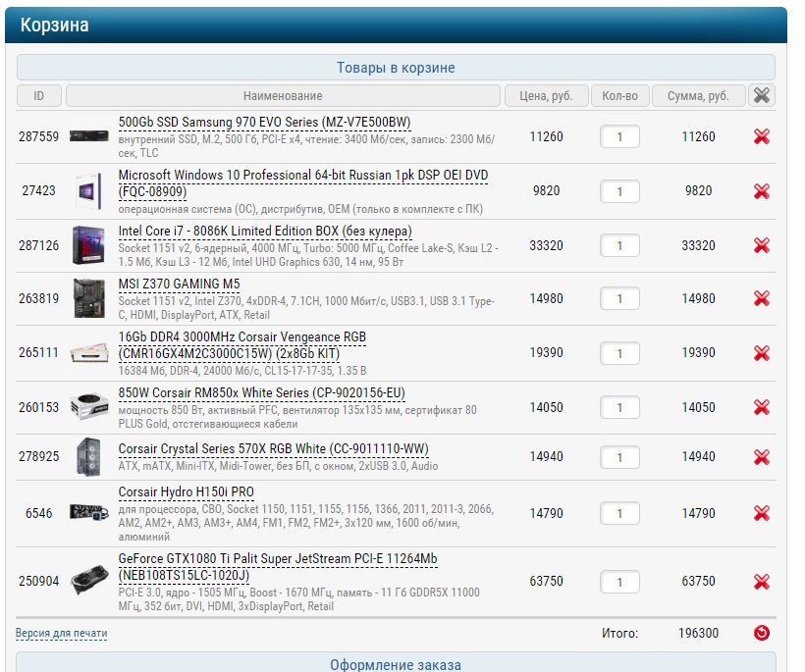805x672 pixels.
Task: Open GeForce GTX1080 Ti Palit Super JetStream link
Action: point(278,567)
